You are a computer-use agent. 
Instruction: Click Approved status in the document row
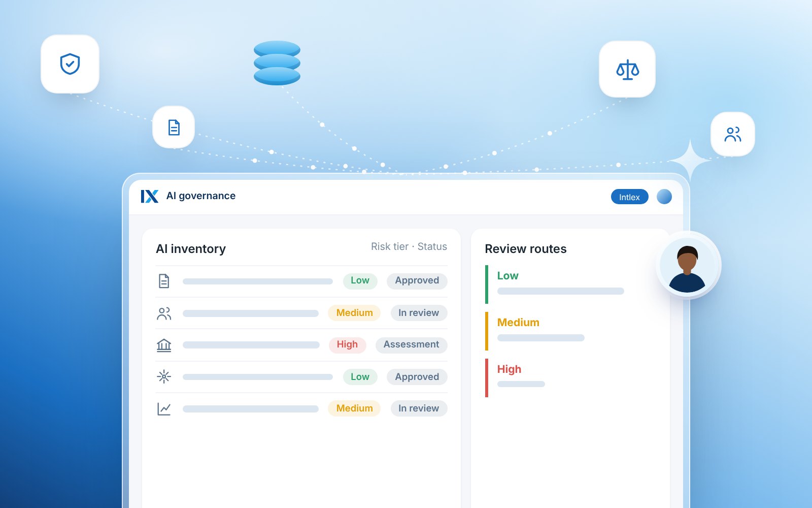pos(417,281)
